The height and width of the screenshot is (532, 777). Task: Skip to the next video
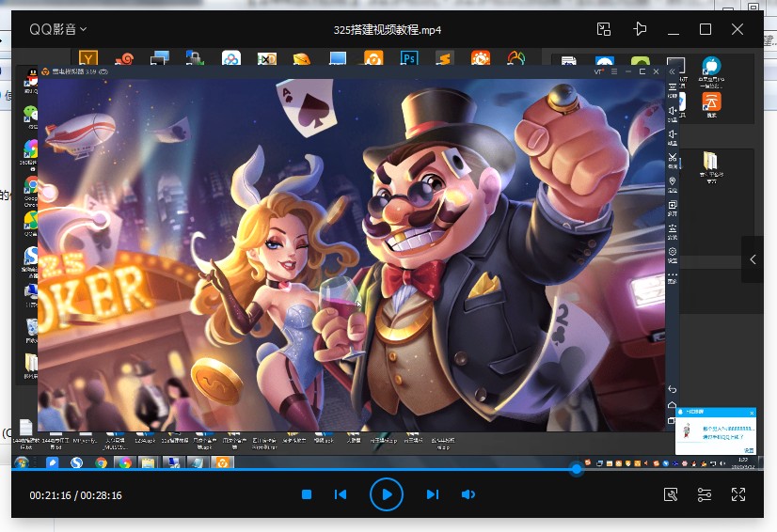pos(432,494)
